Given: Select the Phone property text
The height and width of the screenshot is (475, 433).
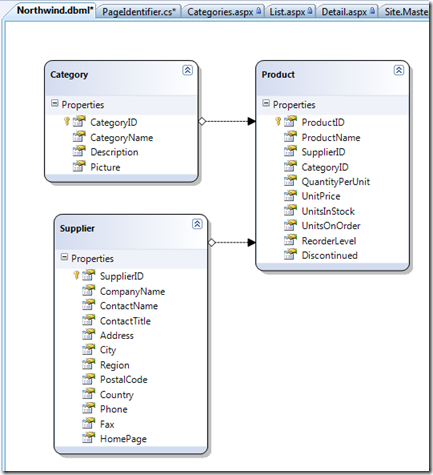Looking at the screenshot, I should [114, 409].
